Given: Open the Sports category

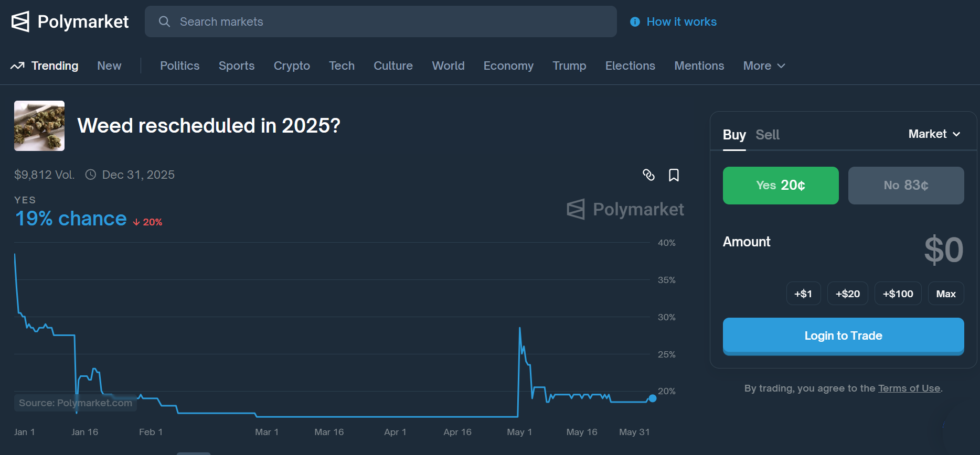Looking at the screenshot, I should coord(237,66).
